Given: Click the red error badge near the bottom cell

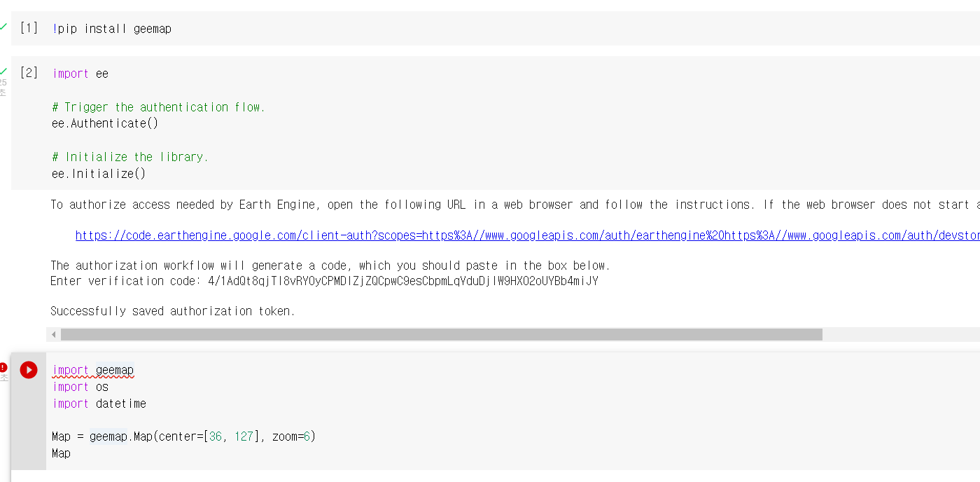Looking at the screenshot, I should click(x=3, y=366).
